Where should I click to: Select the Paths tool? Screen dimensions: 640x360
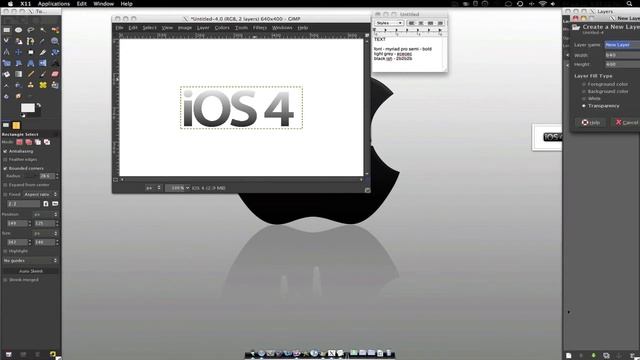pos(31,41)
